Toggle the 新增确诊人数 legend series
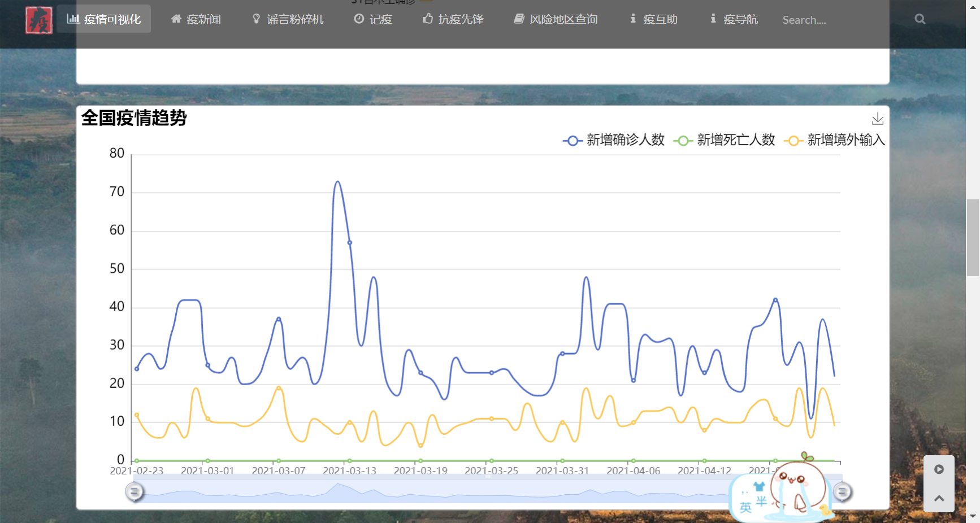 614,140
